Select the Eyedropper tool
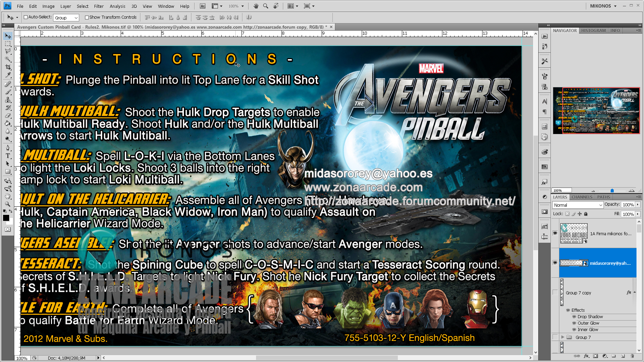This screenshot has height=362, width=644. [8, 75]
